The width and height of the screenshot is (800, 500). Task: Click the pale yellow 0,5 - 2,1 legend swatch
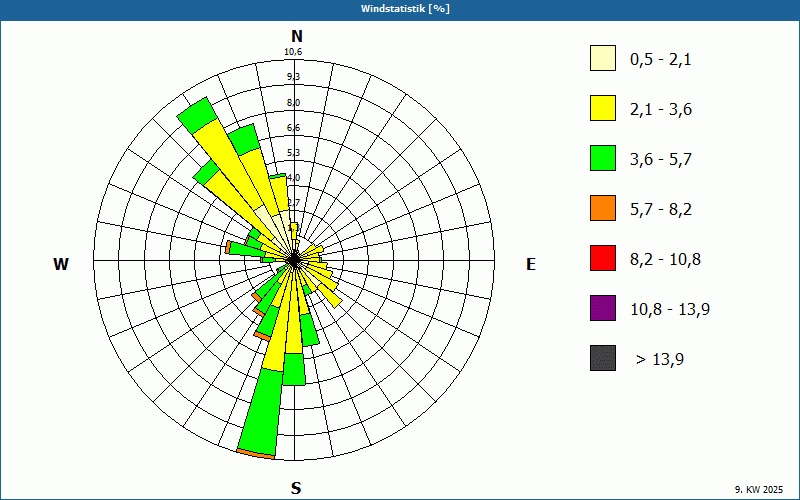(603, 58)
